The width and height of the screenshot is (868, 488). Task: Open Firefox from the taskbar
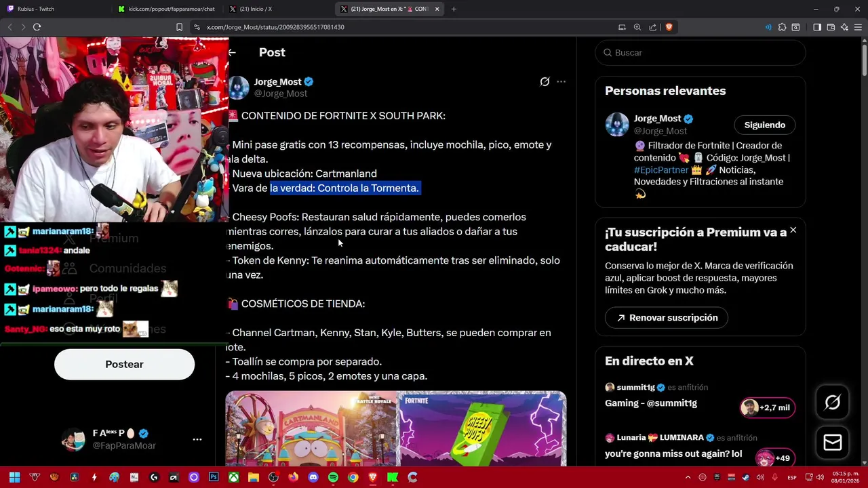(293, 477)
